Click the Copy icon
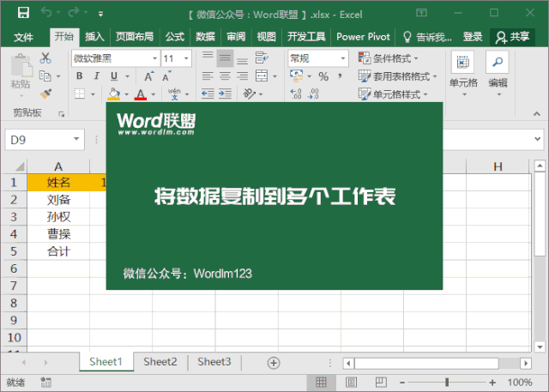Screen dimensions: 549x392 (45, 75)
